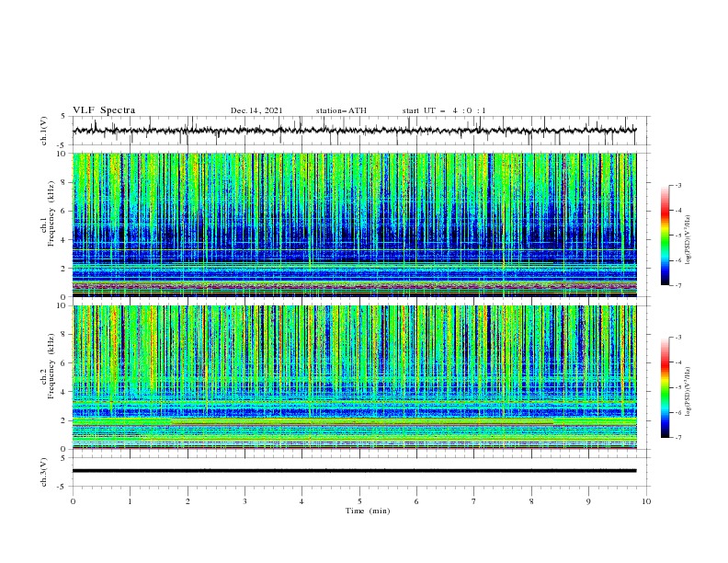The image size is (728, 563).
Task: Click the ch.1 black voltage waveform trace
Action: coord(354,131)
